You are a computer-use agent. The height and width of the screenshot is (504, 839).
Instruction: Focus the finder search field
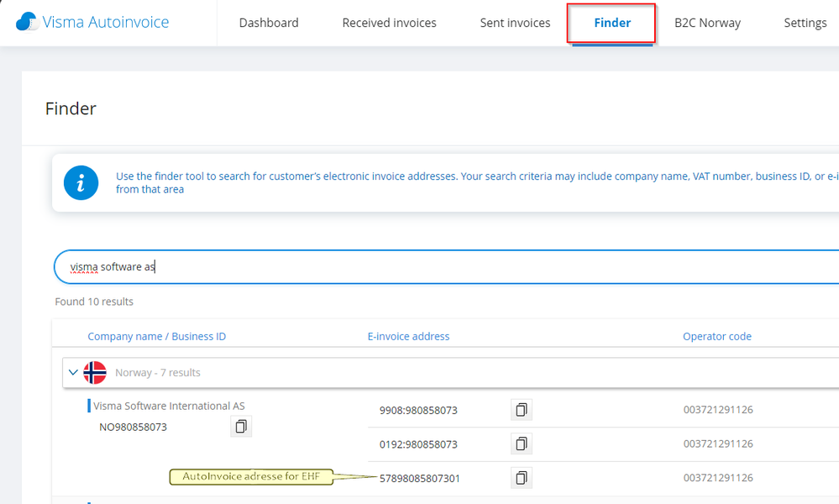point(446,266)
